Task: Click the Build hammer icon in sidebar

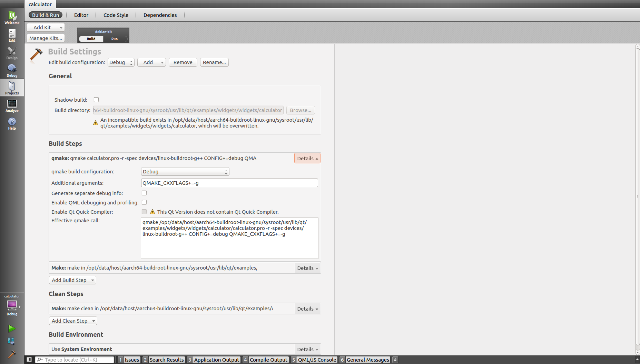Action: click(12, 354)
